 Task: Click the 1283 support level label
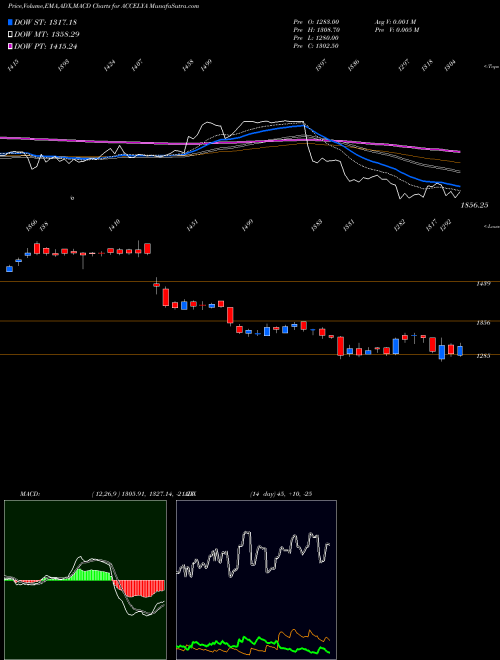[x=483, y=356]
